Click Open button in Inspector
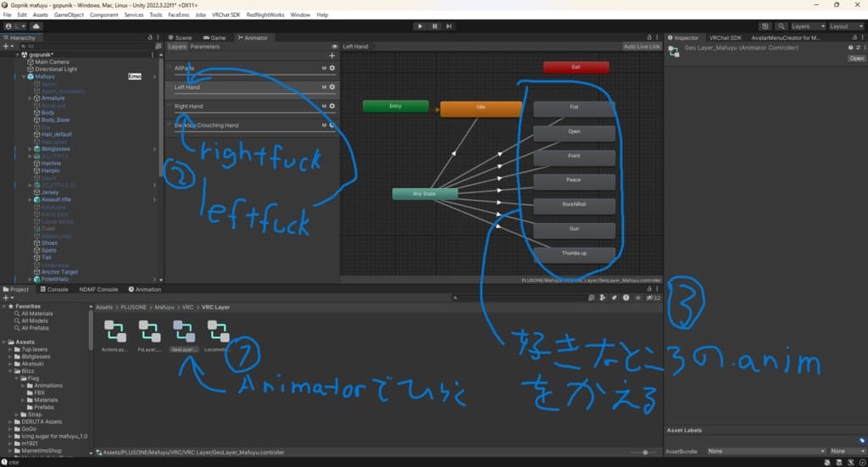The width and height of the screenshot is (868, 467). tap(856, 58)
